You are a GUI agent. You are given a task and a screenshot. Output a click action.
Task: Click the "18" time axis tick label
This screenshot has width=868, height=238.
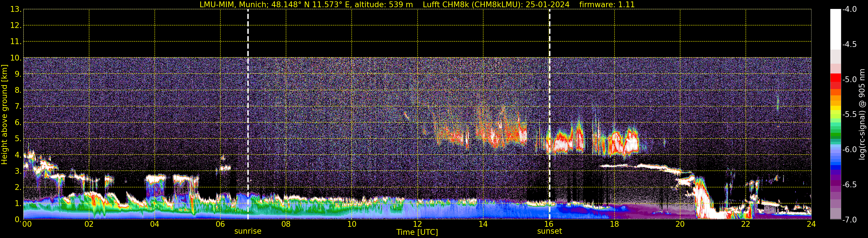pyautogui.click(x=615, y=224)
